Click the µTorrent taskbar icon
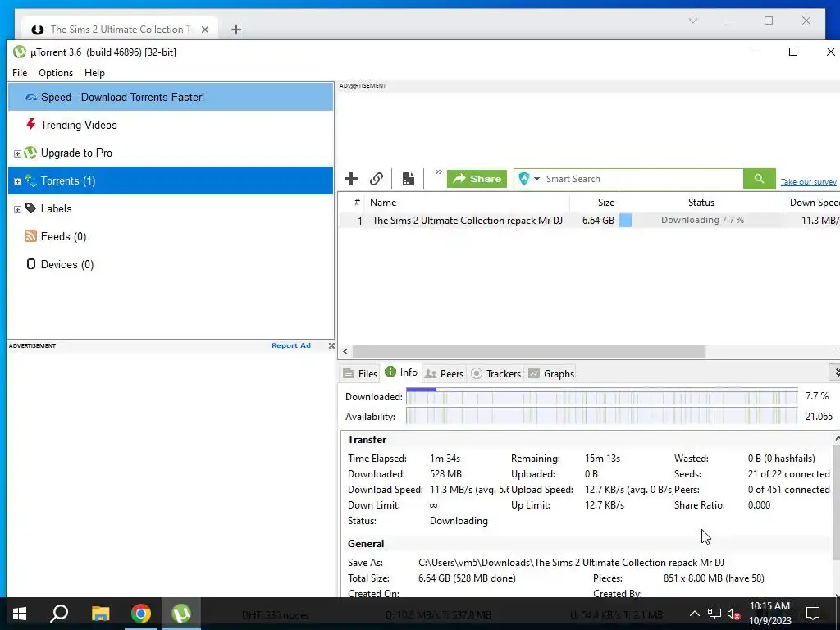Image resolution: width=840 pixels, height=630 pixels. (x=181, y=614)
